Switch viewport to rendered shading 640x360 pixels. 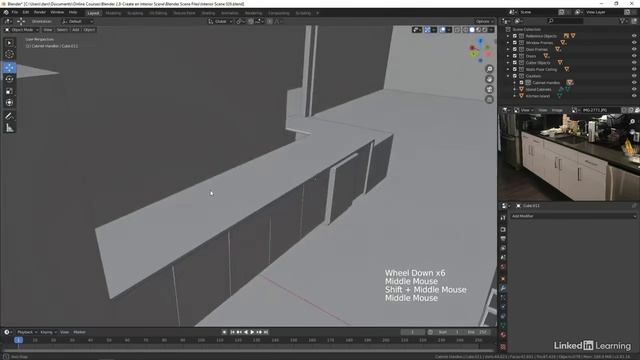tap(485, 30)
